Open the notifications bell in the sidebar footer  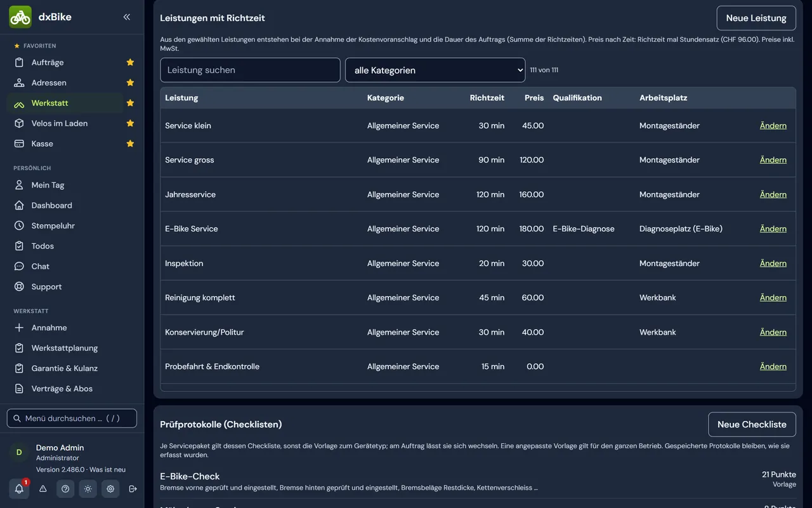(x=19, y=489)
